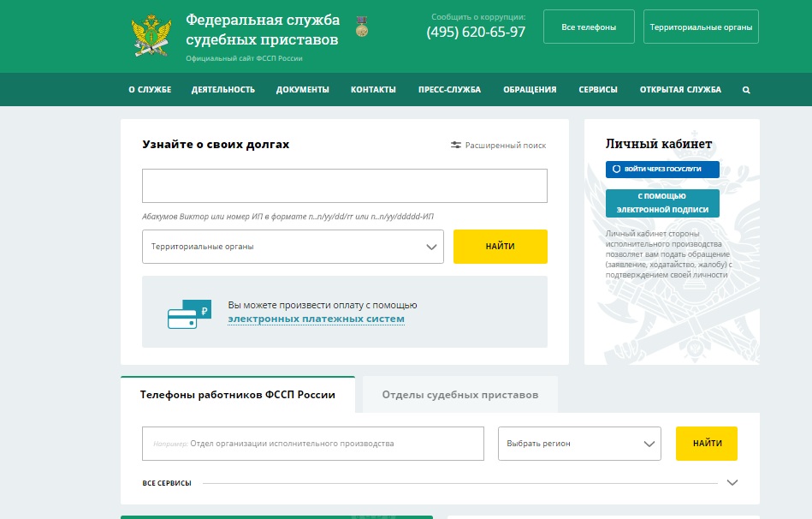Switch to Отделы судебных приставов tab

point(460,395)
